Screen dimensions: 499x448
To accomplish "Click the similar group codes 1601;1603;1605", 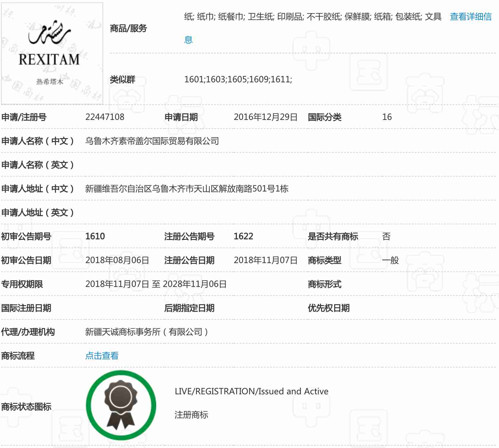I will pos(238,79).
